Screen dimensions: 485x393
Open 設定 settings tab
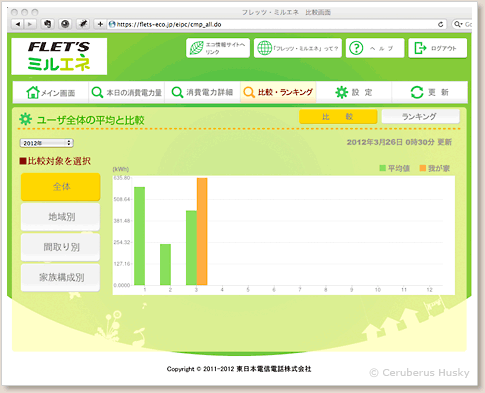coord(354,92)
